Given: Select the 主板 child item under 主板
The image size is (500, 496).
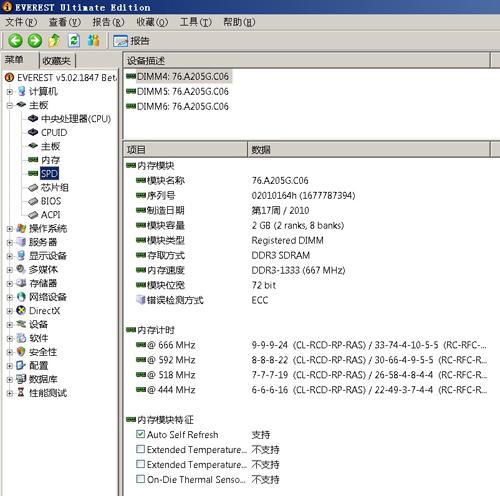Looking at the screenshot, I should tap(50, 146).
